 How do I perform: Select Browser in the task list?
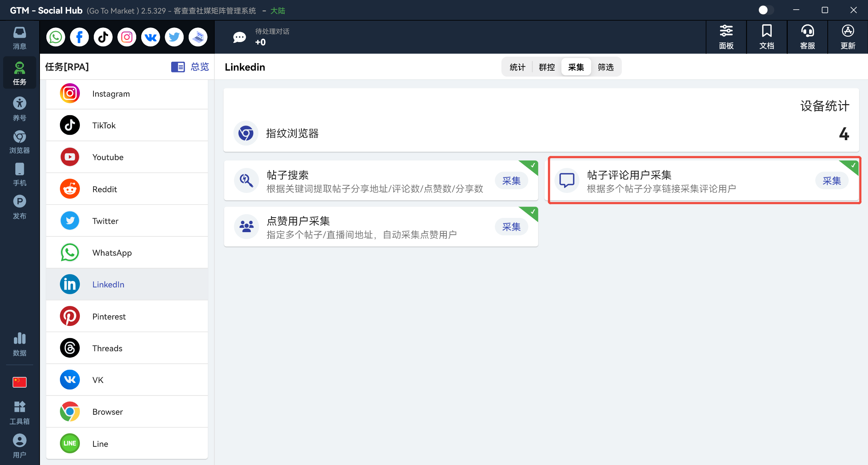[127, 412]
